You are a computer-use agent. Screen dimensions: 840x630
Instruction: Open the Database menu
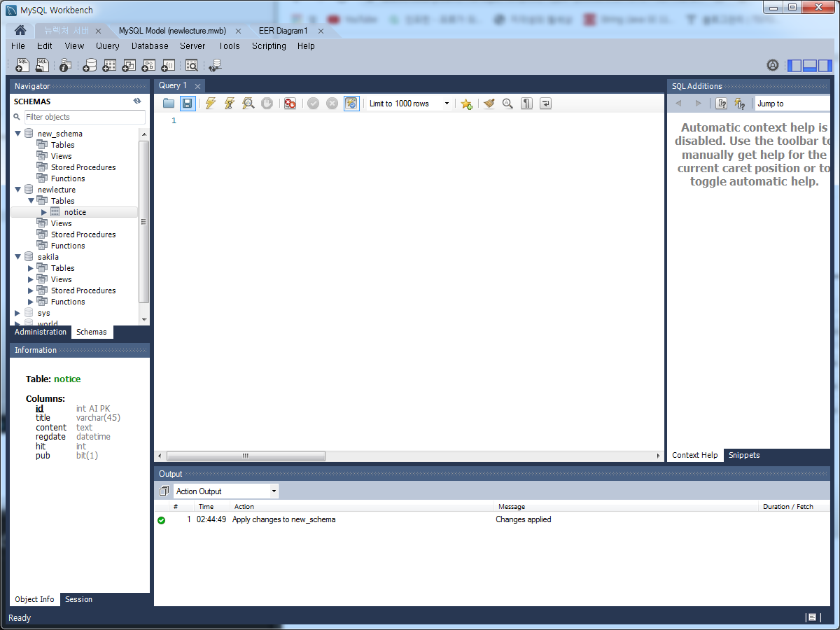(x=150, y=46)
